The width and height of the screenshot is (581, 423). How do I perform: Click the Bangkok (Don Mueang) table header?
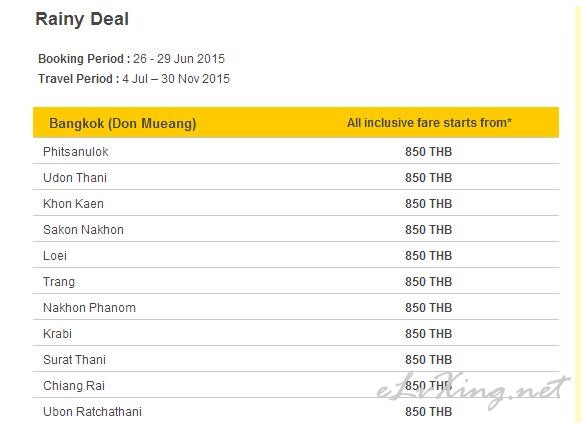[x=123, y=123]
